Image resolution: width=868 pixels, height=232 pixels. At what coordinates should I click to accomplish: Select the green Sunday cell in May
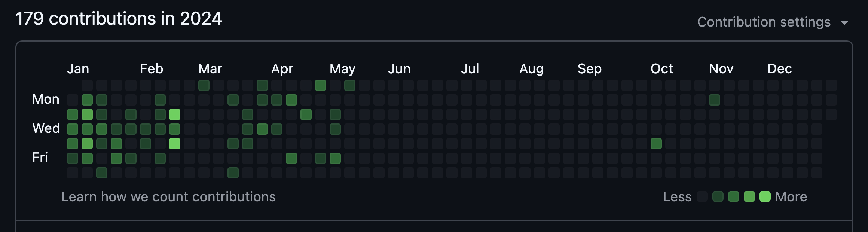tap(349, 85)
